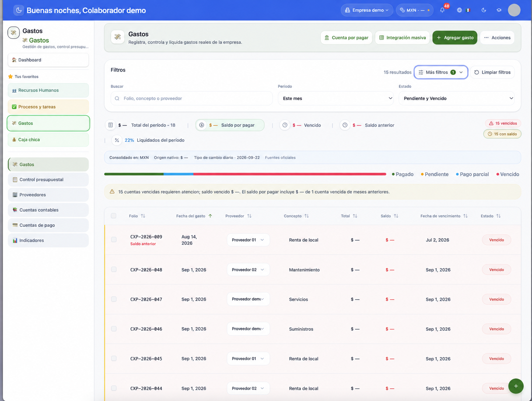Check the box for CXP-2026-047
532x401 pixels.
114,299
